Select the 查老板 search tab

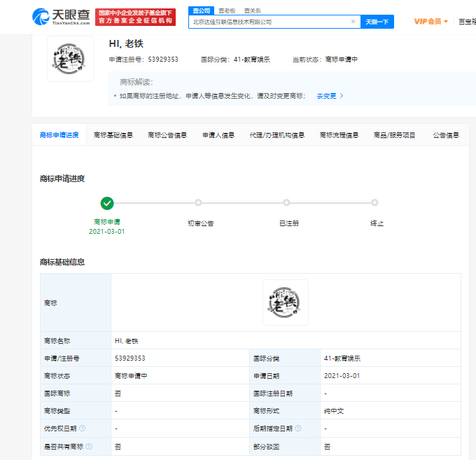pyautogui.click(x=226, y=11)
